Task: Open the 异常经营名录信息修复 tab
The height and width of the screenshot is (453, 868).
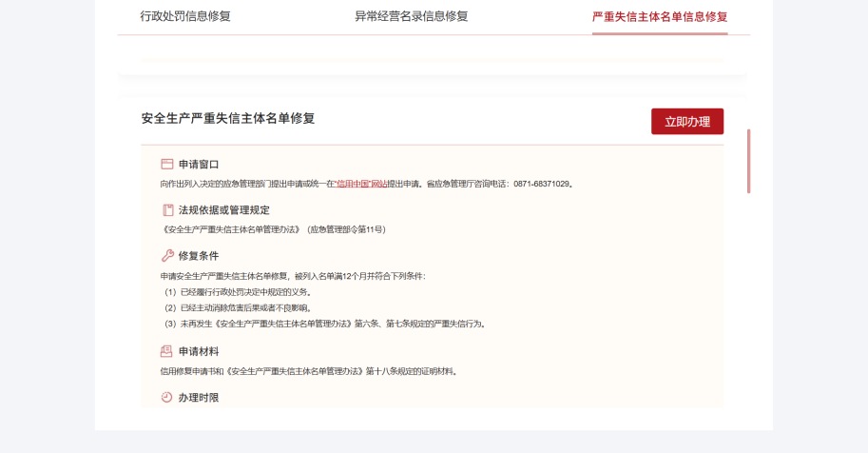Action: (411, 16)
